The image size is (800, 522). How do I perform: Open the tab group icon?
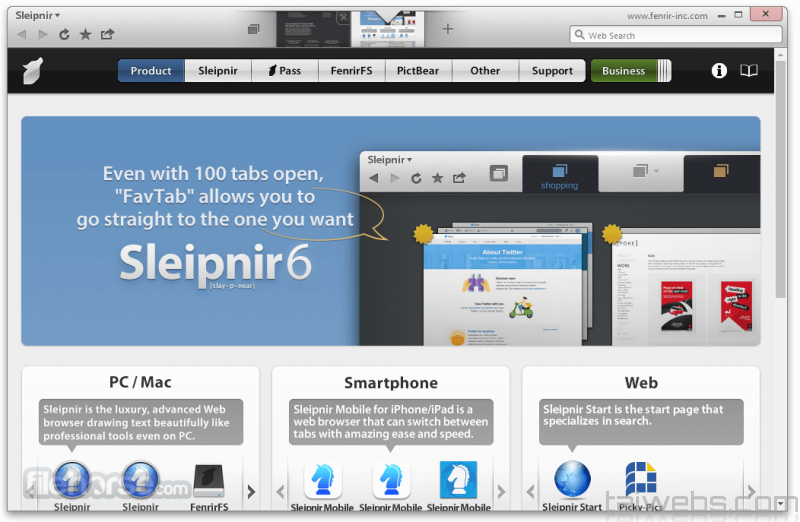[x=253, y=29]
